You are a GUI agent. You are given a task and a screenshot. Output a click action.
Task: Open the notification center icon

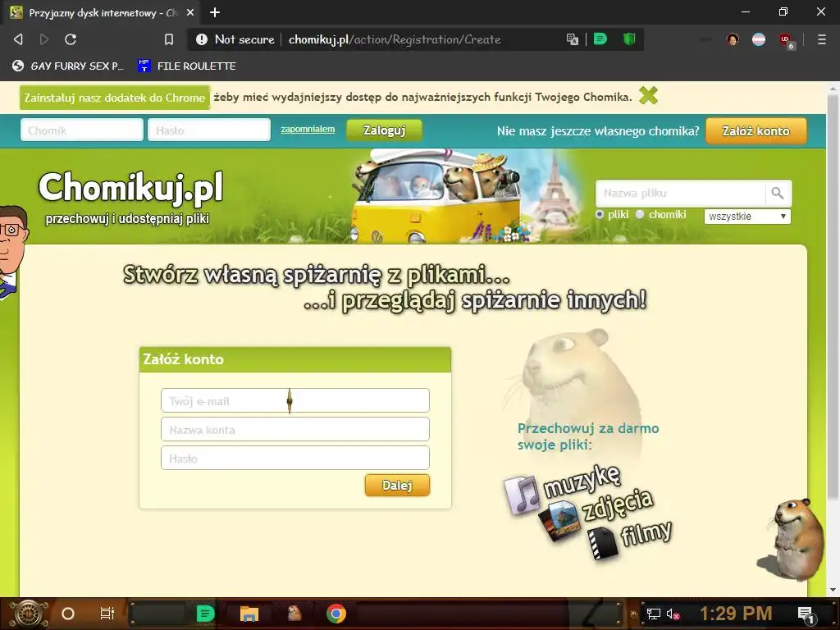pyautogui.click(x=806, y=614)
